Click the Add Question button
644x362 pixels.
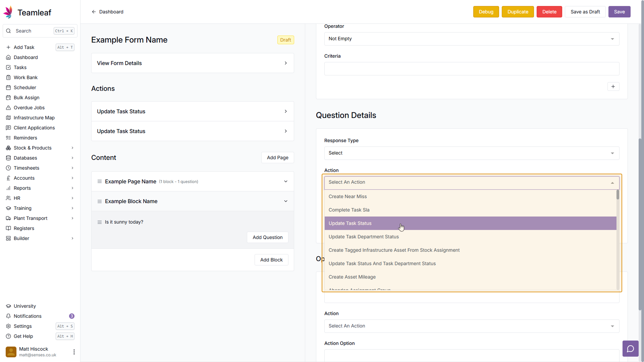click(x=267, y=237)
